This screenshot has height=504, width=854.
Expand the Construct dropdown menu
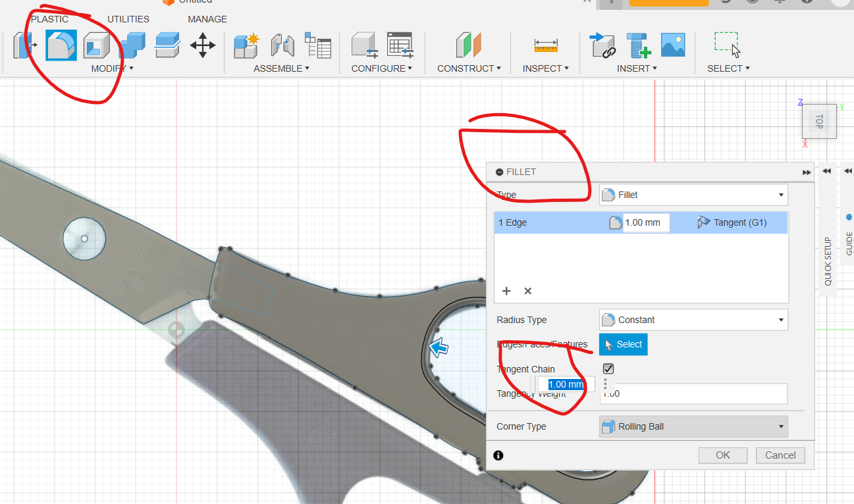[x=469, y=68]
